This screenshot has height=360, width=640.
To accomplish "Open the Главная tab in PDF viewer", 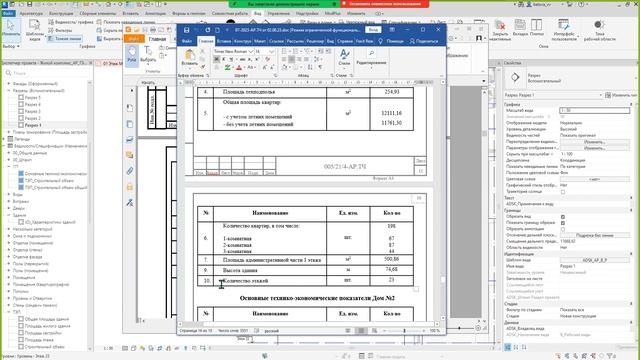I will tap(157, 39).
